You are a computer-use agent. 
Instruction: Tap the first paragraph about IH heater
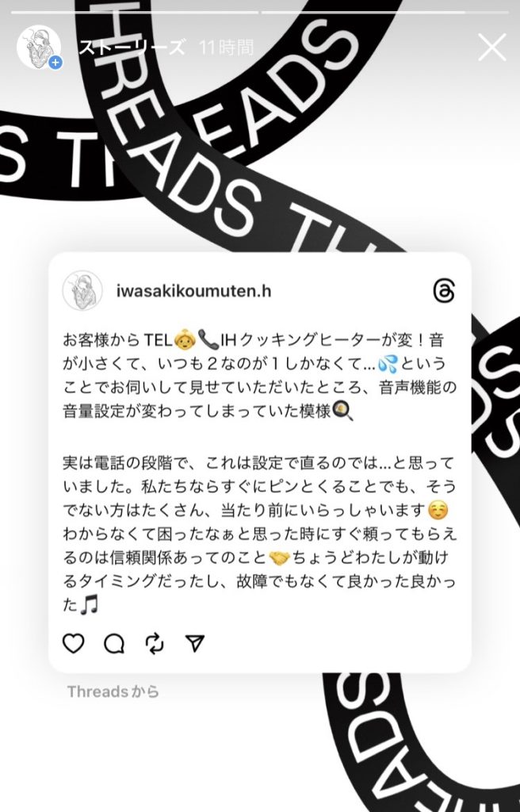click(x=260, y=376)
